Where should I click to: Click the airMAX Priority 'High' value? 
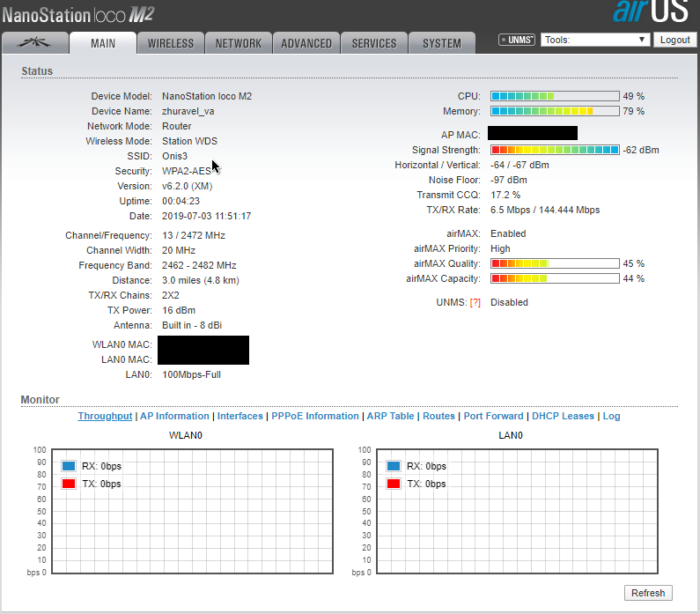point(500,248)
